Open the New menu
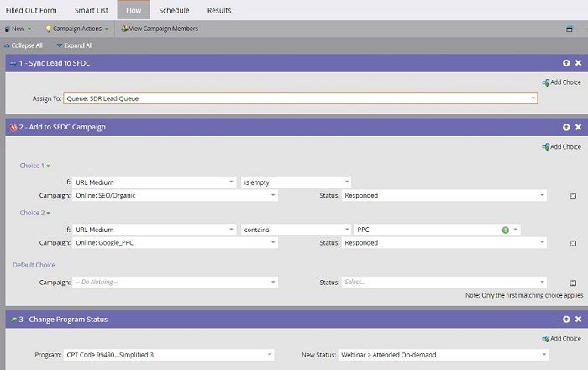This screenshot has width=588, height=370. tap(18, 29)
